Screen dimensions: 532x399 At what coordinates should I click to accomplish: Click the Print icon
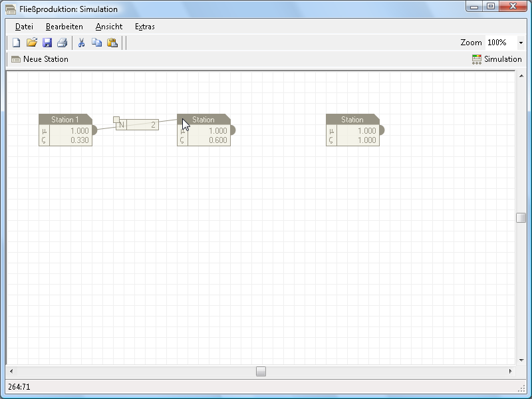click(x=62, y=43)
